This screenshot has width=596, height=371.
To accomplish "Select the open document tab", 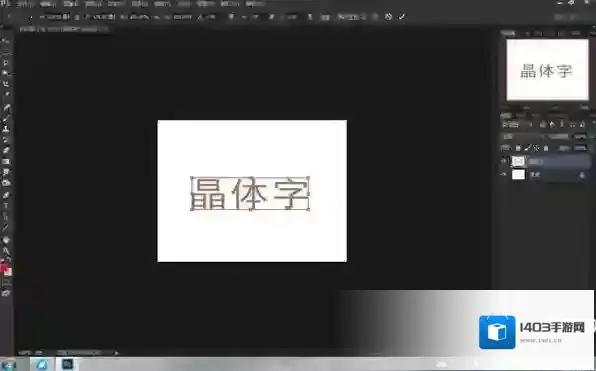I will pyautogui.click(x=63, y=29).
